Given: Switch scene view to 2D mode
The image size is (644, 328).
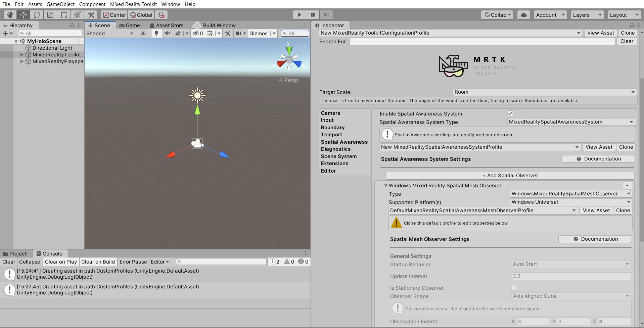Looking at the screenshot, I should tap(143, 33).
